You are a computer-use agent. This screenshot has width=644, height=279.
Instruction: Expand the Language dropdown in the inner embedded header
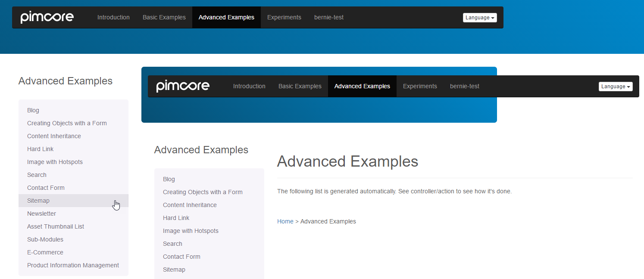coord(616,87)
